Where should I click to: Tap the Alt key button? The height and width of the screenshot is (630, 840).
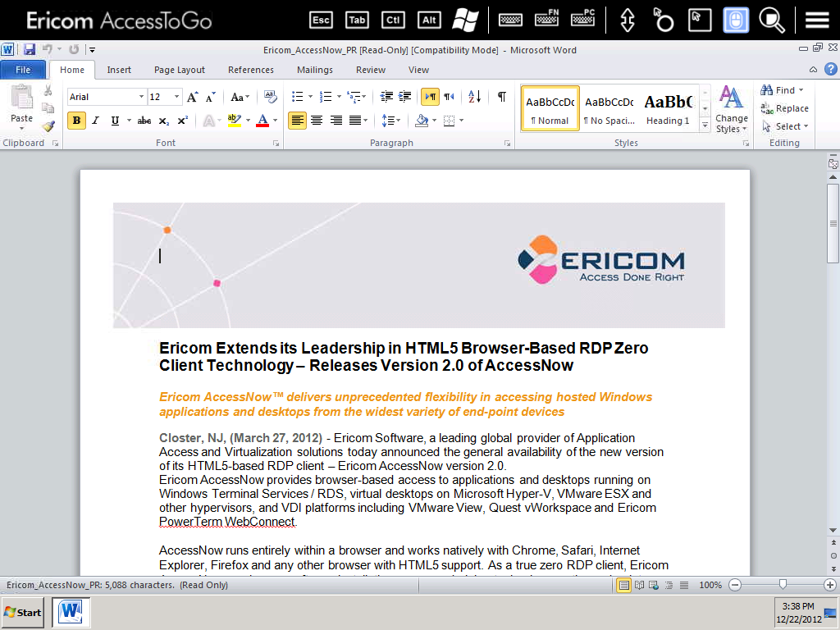(x=429, y=21)
